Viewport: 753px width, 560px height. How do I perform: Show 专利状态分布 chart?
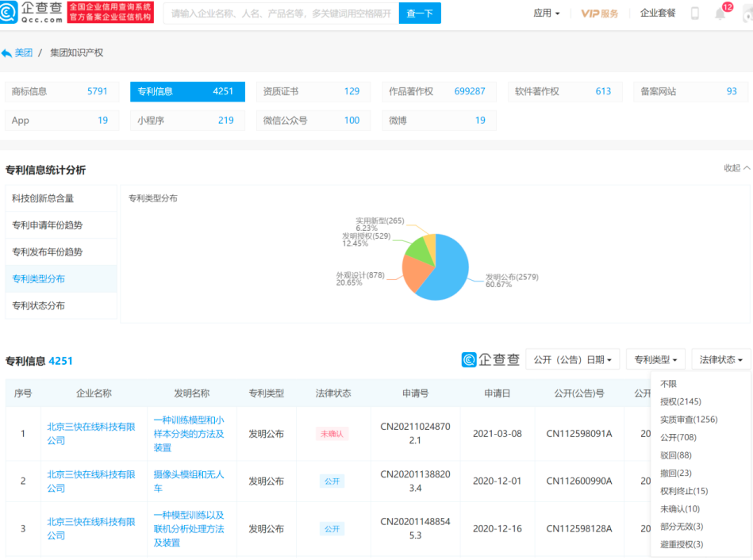pyautogui.click(x=61, y=306)
